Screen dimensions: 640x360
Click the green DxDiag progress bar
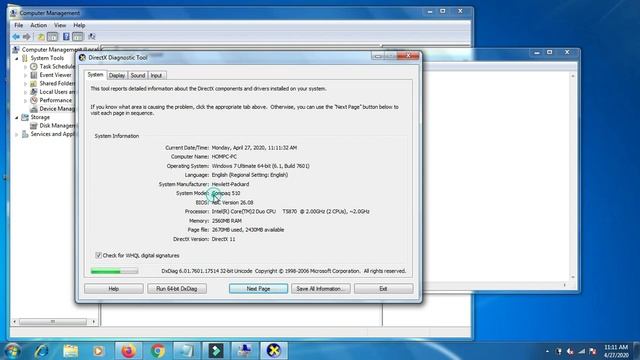114,271
